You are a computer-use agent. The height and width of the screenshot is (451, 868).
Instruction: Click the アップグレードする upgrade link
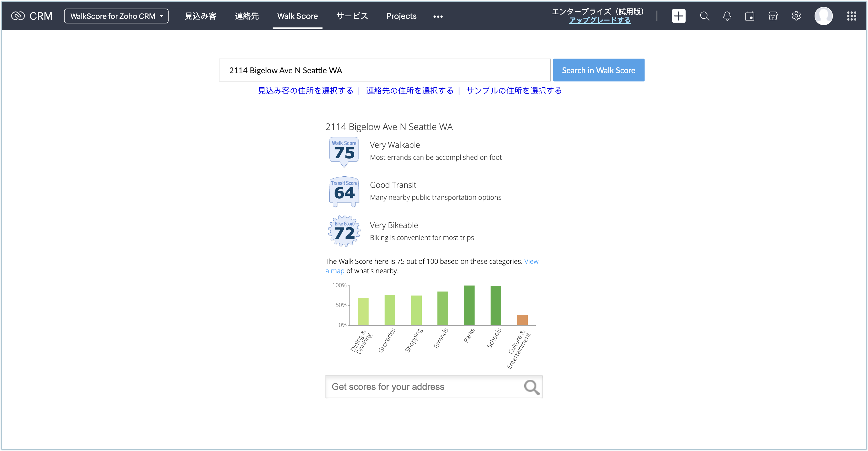click(599, 20)
